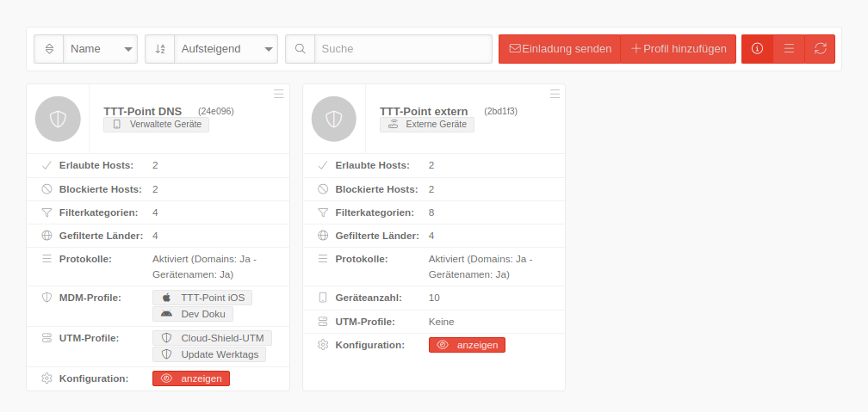
Task: Select the Update Werktags UTM profile tag
Action: coord(210,354)
